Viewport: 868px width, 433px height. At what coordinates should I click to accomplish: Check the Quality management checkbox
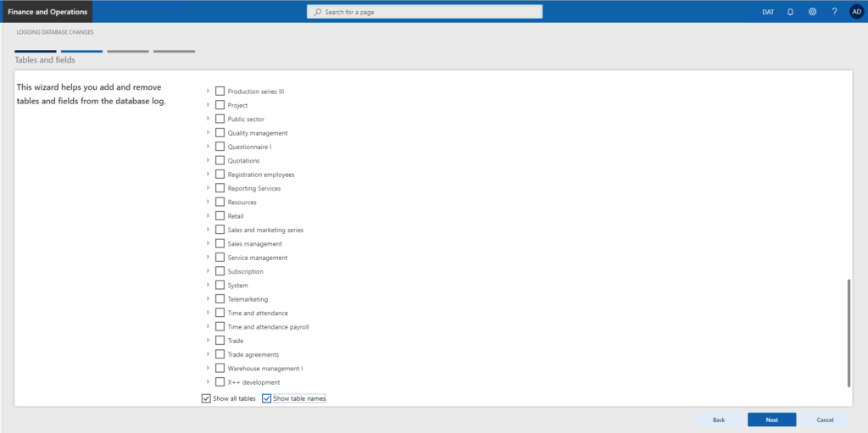220,133
